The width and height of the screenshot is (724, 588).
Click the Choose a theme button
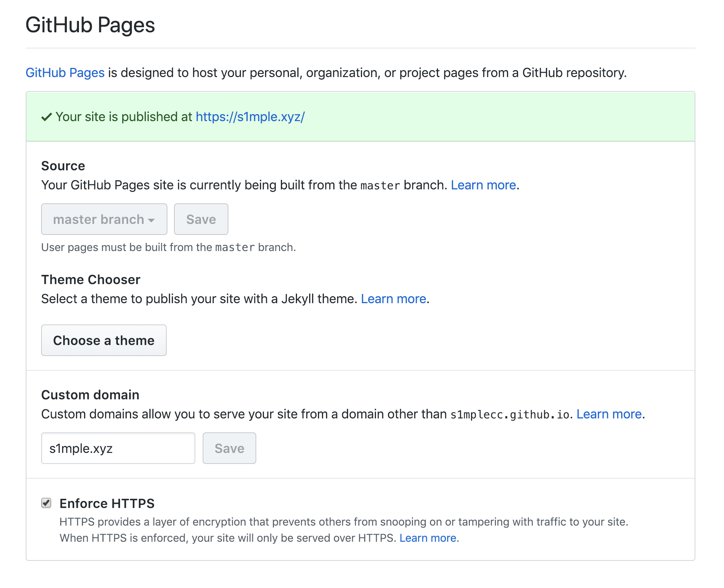pos(104,340)
